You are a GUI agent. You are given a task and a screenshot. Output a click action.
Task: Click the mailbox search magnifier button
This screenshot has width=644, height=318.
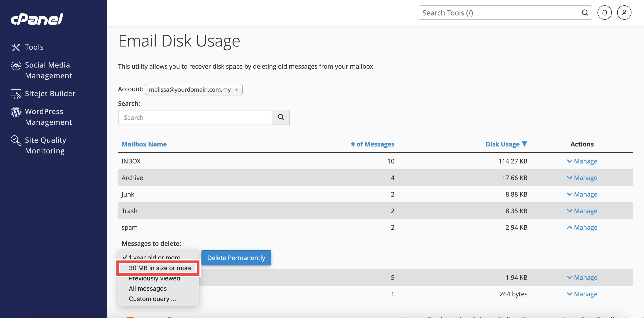pos(281,117)
